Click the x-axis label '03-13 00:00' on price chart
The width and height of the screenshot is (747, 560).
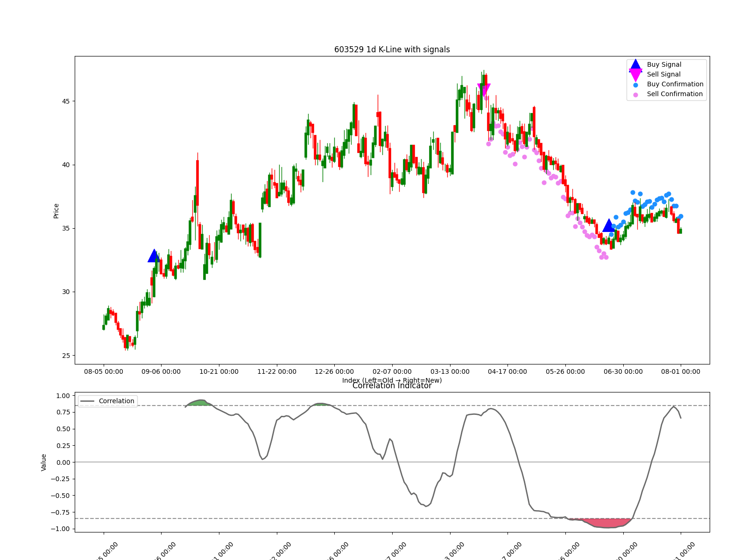tap(450, 371)
